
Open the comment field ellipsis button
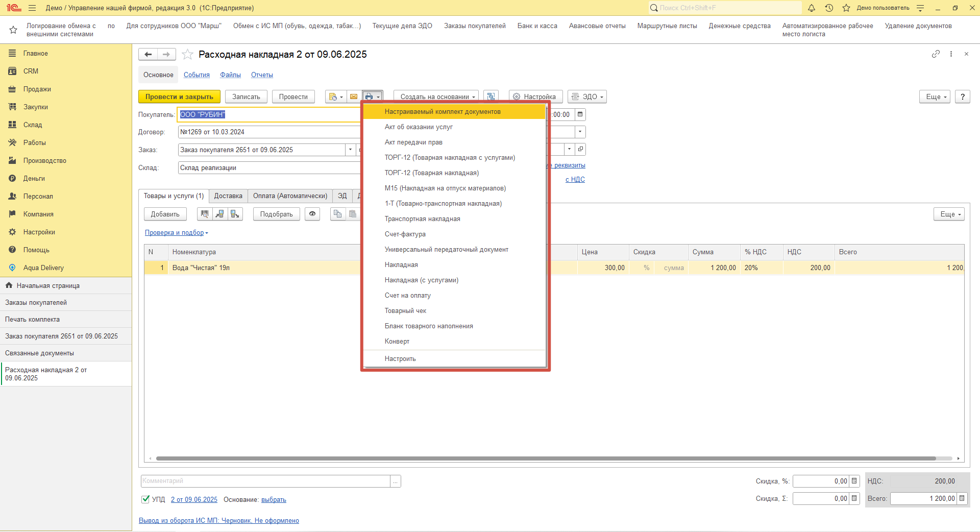point(396,481)
